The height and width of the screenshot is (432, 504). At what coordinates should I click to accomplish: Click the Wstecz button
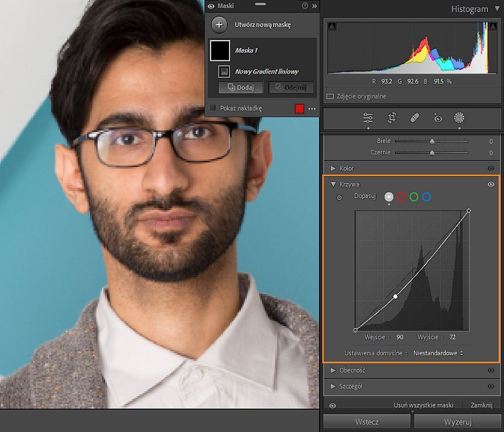[367, 422]
